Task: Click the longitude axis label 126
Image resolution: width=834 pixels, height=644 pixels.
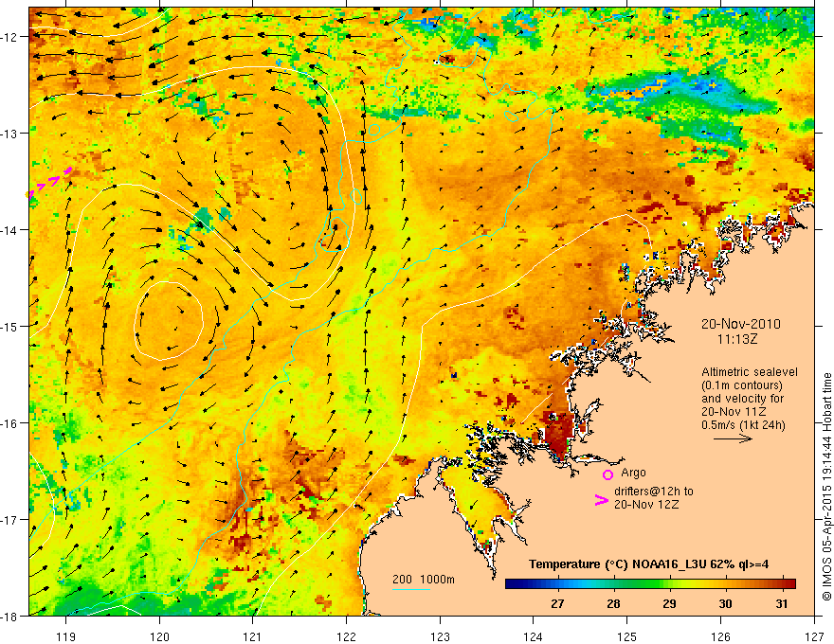Action: pos(720,636)
